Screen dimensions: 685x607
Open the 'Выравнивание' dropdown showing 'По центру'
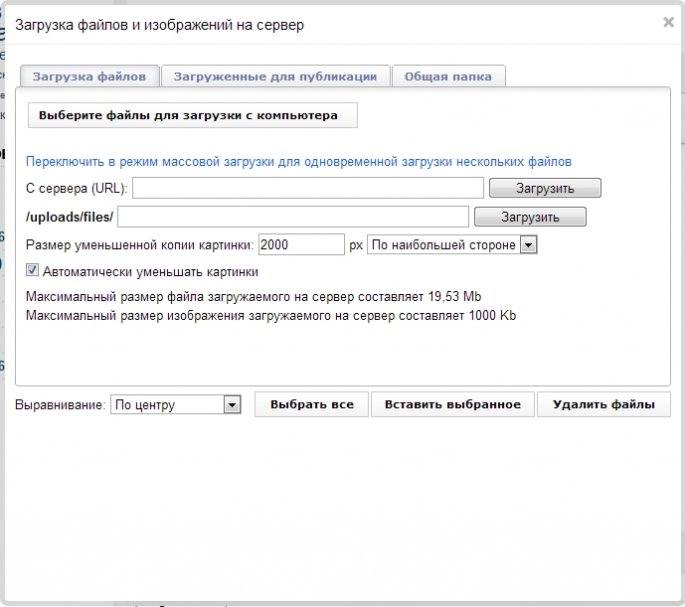click(176, 405)
